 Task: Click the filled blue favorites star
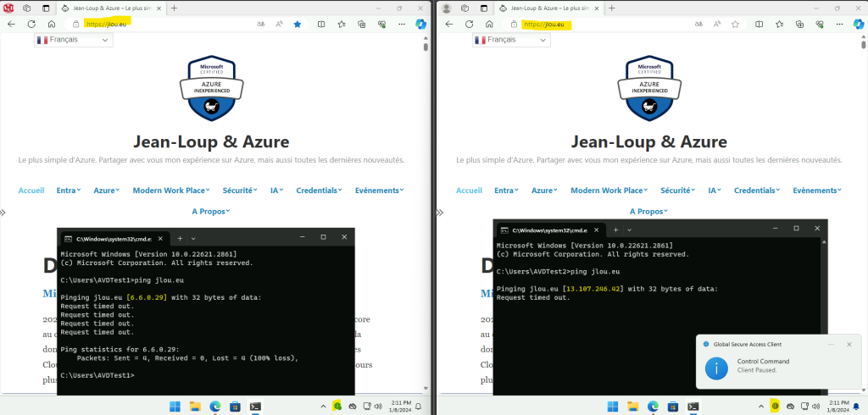tap(298, 24)
